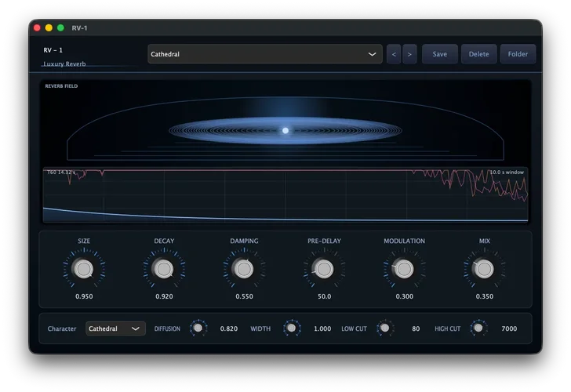
Task: Click the small DIFFUSION knob
Action: tap(198, 328)
